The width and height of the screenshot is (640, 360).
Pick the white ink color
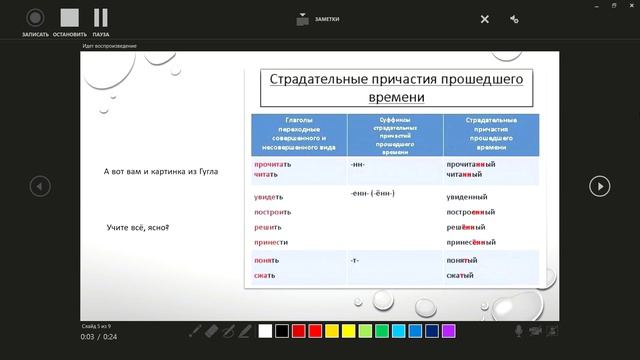point(265,331)
